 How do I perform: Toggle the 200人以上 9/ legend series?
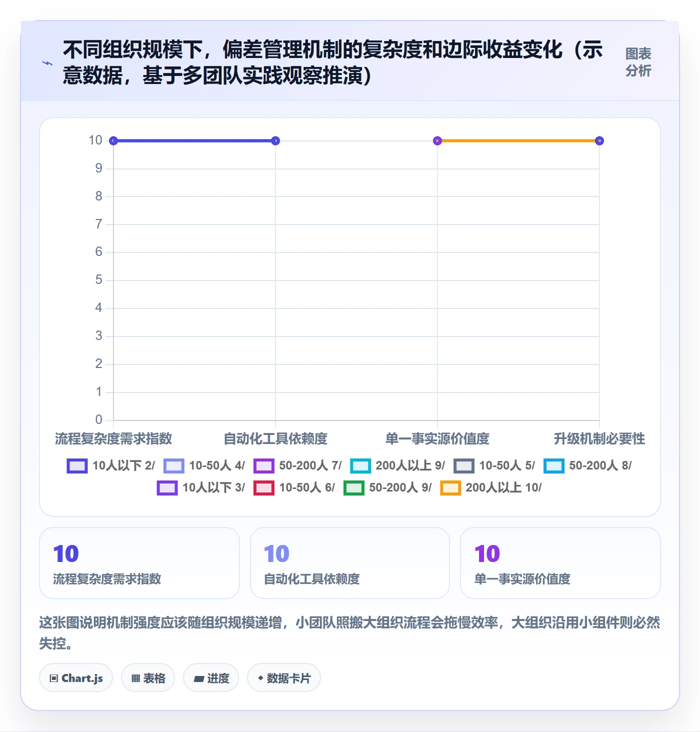[397, 465]
